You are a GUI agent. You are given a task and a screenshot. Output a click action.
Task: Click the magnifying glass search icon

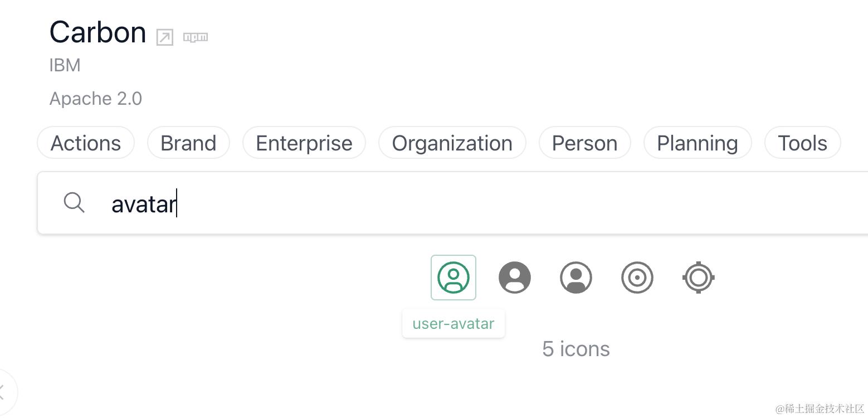coord(74,202)
